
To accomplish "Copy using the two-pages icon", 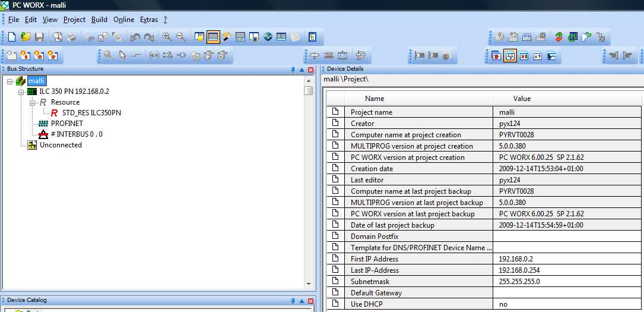I will [103, 37].
